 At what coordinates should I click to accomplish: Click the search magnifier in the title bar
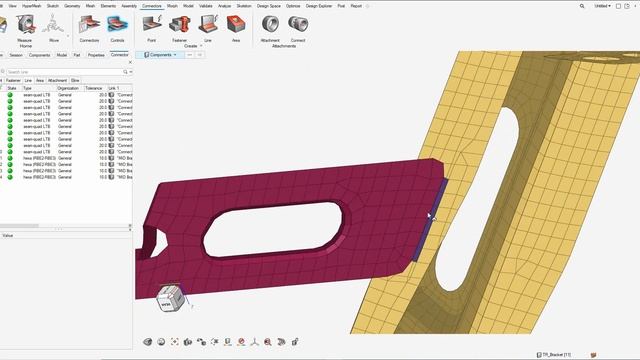(x=582, y=6)
